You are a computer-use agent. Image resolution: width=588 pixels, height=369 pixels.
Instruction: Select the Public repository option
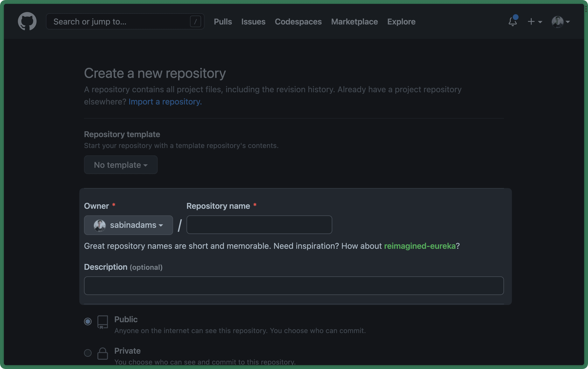88,322
